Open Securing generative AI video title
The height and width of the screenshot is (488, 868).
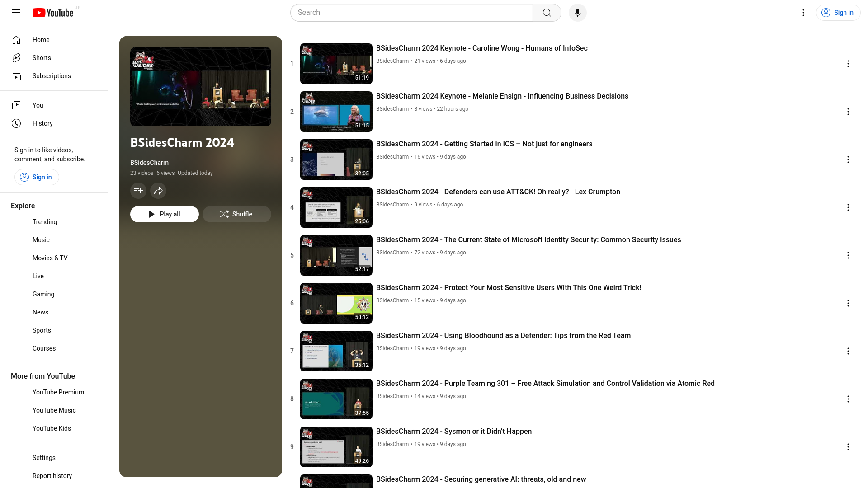(481, 479)
